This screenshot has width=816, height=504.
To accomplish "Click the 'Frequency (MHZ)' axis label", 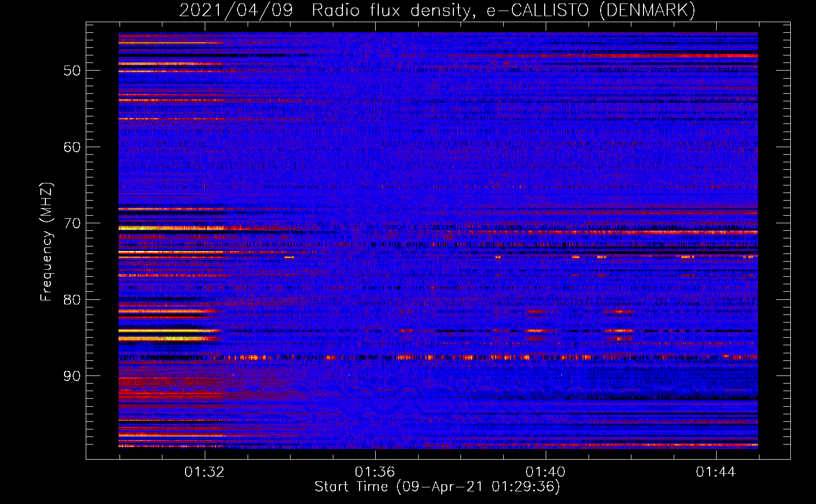I will pos(46,241).
